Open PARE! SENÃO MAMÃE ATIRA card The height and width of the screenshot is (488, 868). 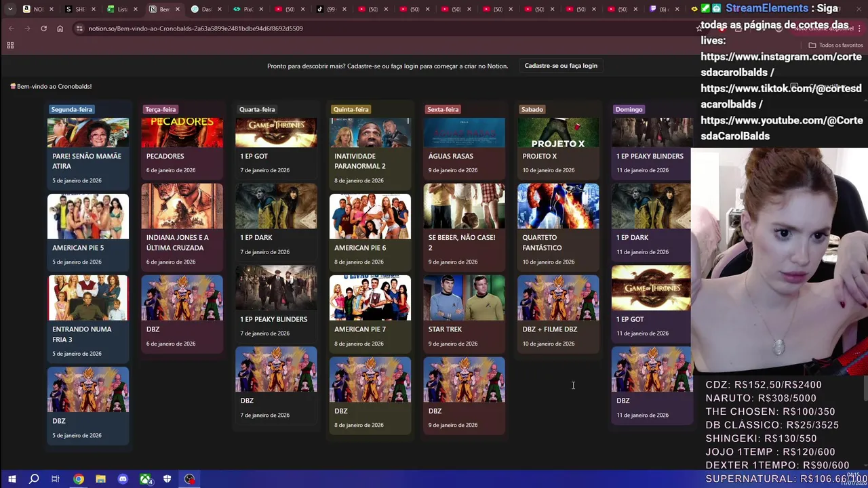coord(87,154)
